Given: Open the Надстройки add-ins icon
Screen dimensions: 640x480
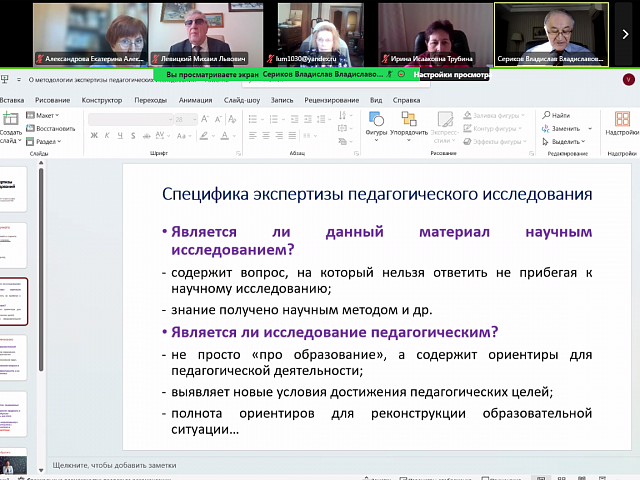Looking at the screenshot, I should click(621, 120).
